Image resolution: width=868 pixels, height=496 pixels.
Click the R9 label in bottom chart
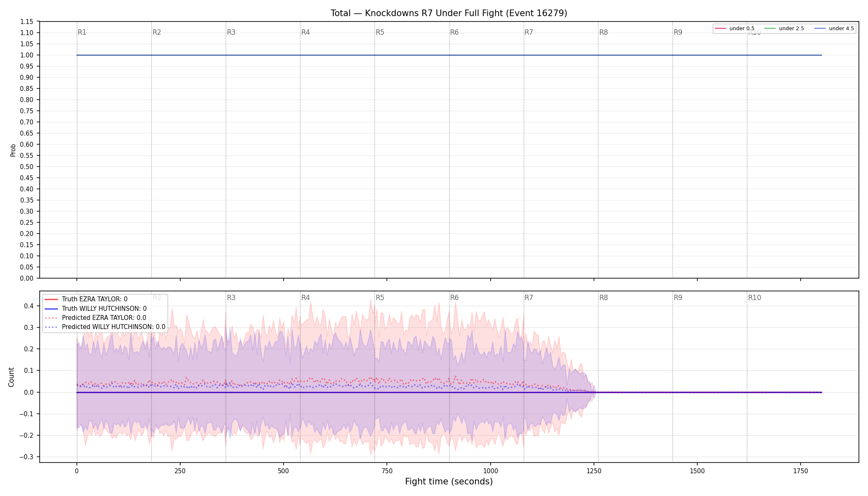point(678,298)
